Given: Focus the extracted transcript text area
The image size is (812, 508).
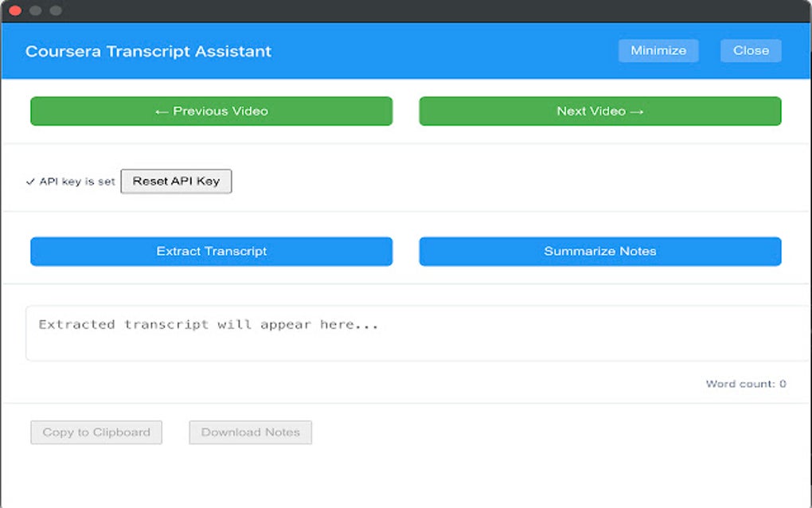Looking at the screenshot, I should point(419,333).
